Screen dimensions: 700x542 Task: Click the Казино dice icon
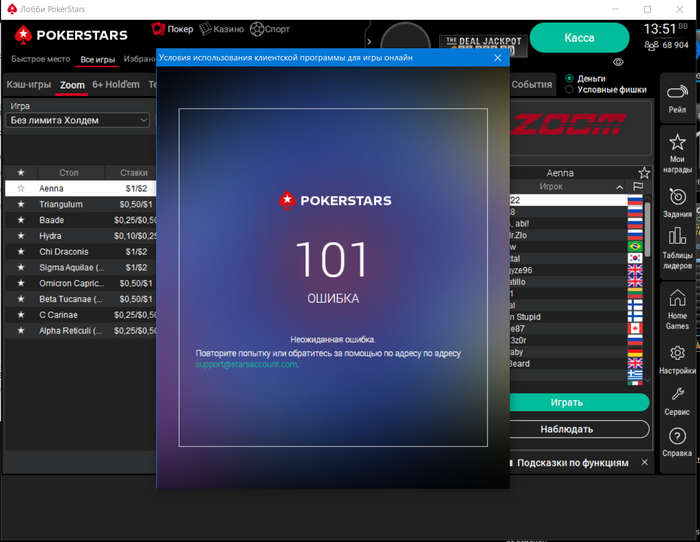[x=205, y=29]
